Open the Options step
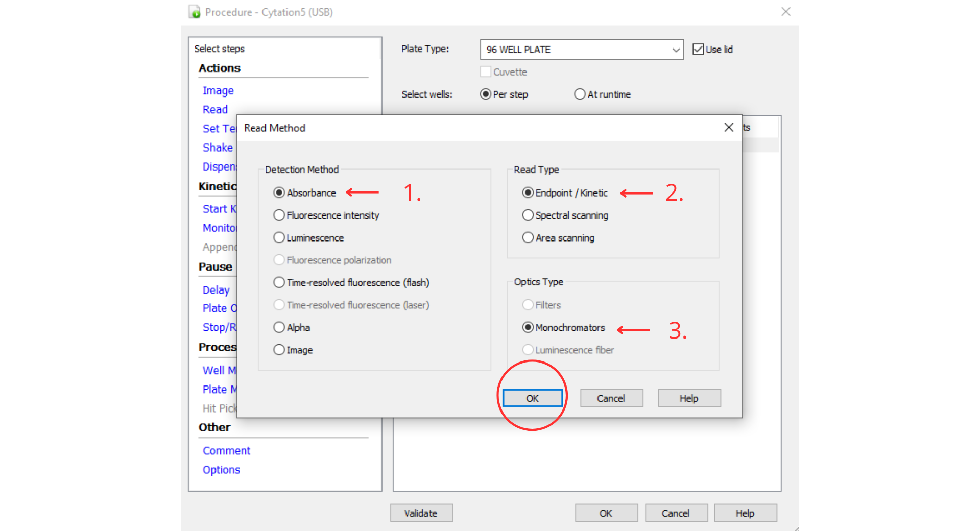This screenshot has height=531, width=980. 221,470
